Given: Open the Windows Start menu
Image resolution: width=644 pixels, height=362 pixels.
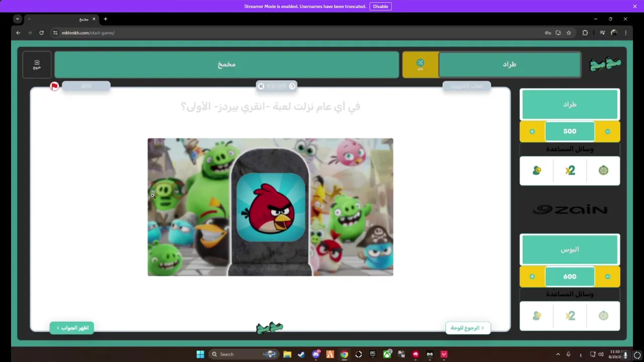Looking at the screenshot, I should 200,354.
